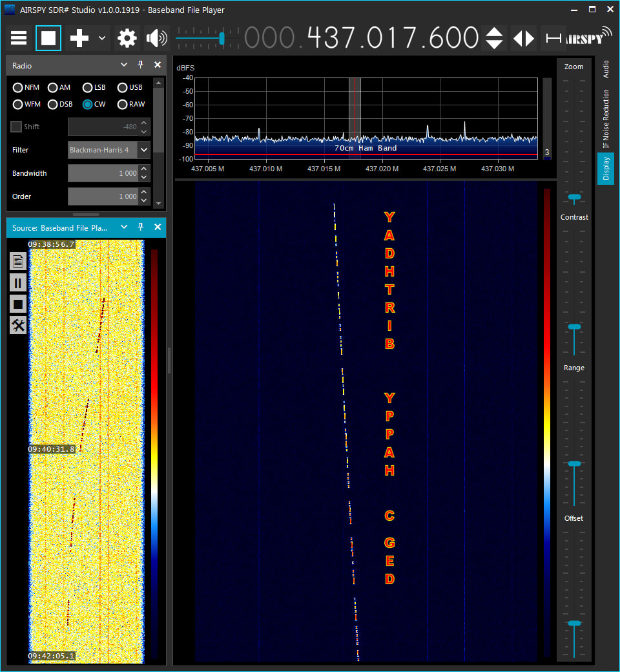The image size is (620, 672).
Task: Click the plus icon to add a panel
Action: pyautogui.click(x=79, y=38)
